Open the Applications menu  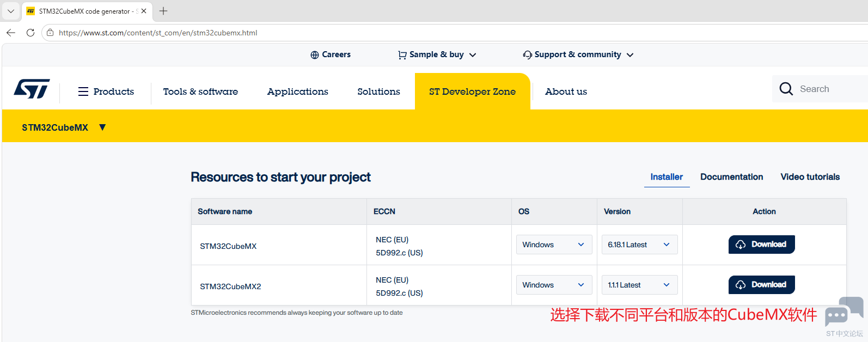298,91
